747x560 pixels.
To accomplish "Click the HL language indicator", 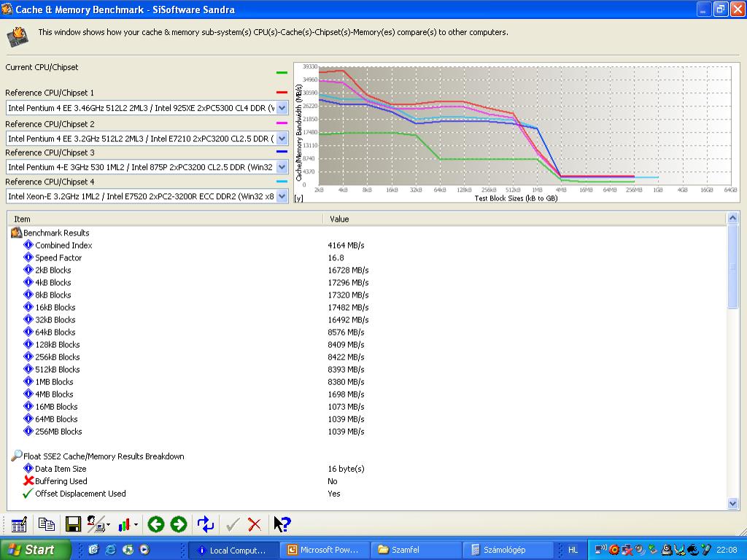I will tap(573, 550).
